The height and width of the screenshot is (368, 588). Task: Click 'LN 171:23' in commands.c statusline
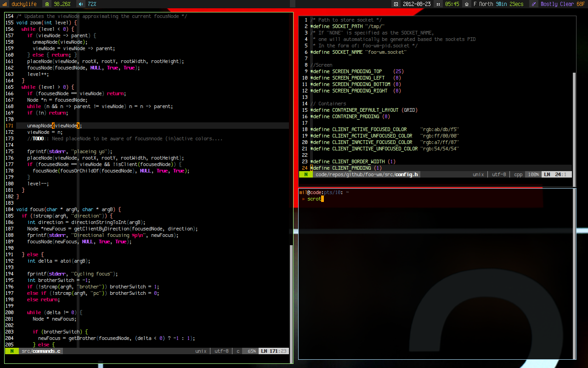point(274,351)
